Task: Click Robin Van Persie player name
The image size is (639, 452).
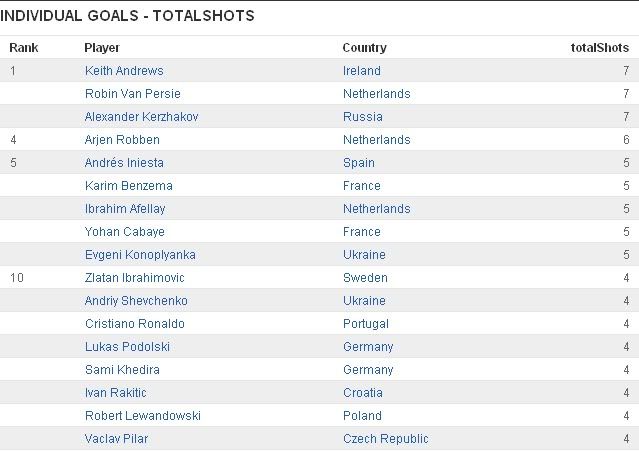Action: (131, 94)
